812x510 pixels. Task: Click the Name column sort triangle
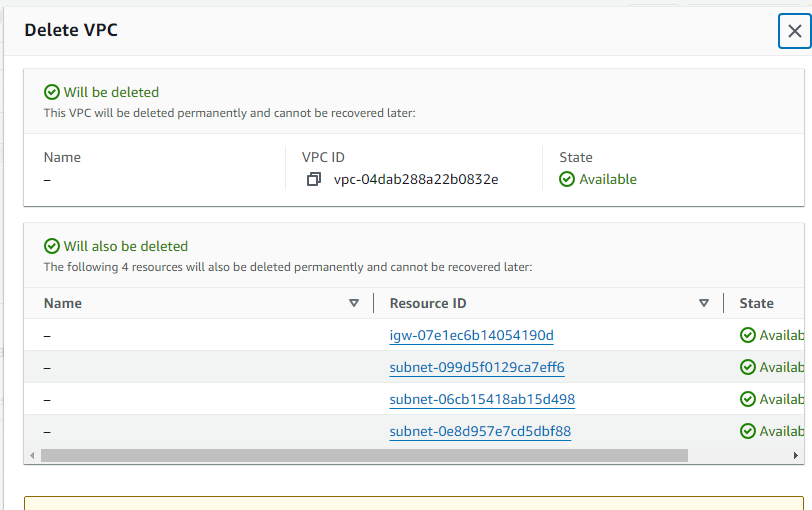pyautogui.click(x=353, y=303)
